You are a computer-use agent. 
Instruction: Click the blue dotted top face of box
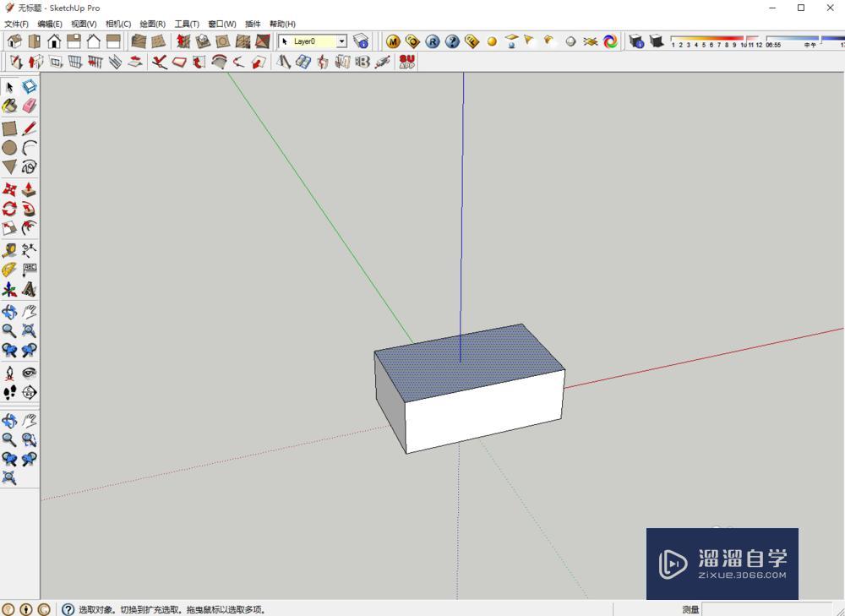(469, 363)
